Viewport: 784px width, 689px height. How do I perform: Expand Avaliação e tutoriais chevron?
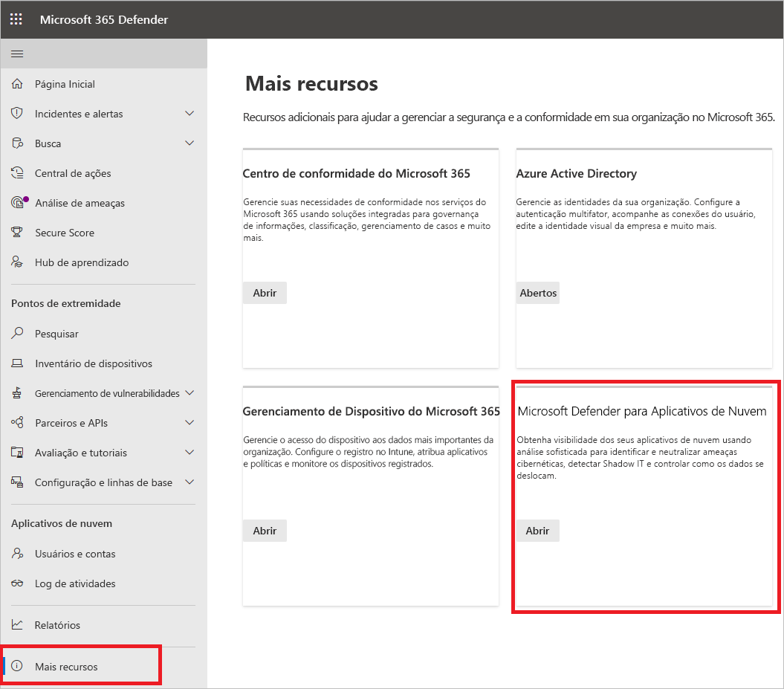[189, 452]
